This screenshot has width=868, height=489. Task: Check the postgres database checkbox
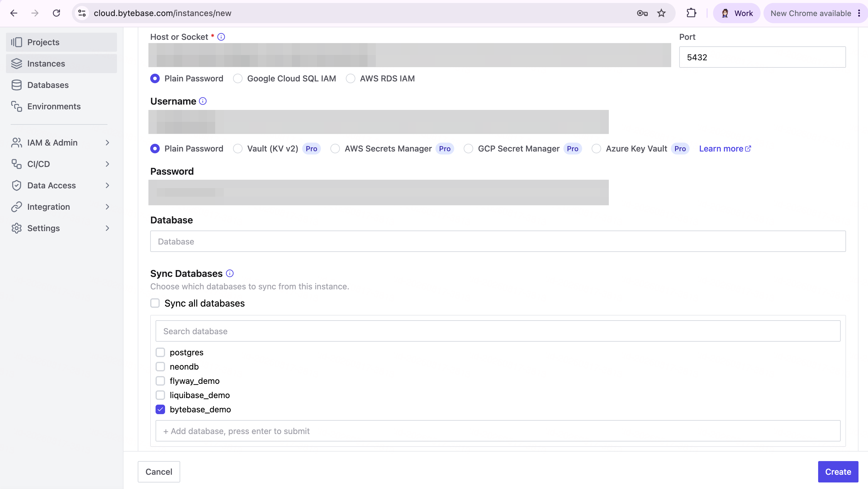160,352
